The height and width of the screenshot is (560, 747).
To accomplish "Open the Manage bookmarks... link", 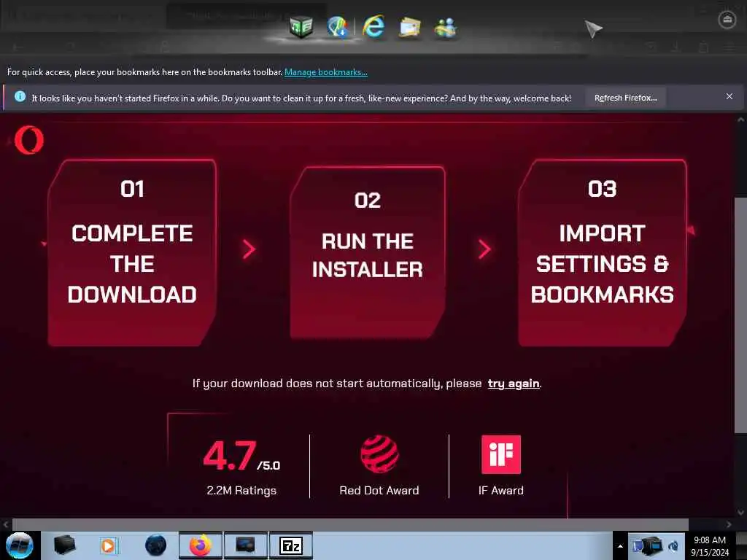I will pyautogui.click(x=326, y=72).
